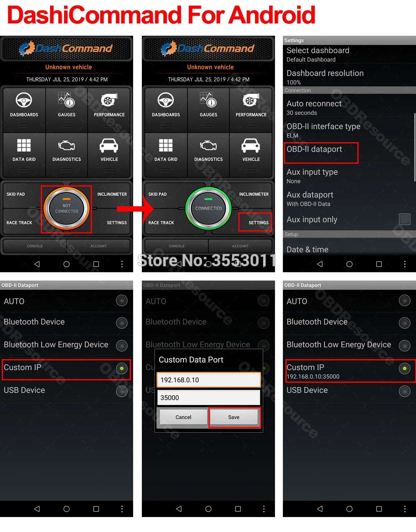416x532 pixels.
Task: Select USB Device radio on list without IP address
Action: point(122,391)
